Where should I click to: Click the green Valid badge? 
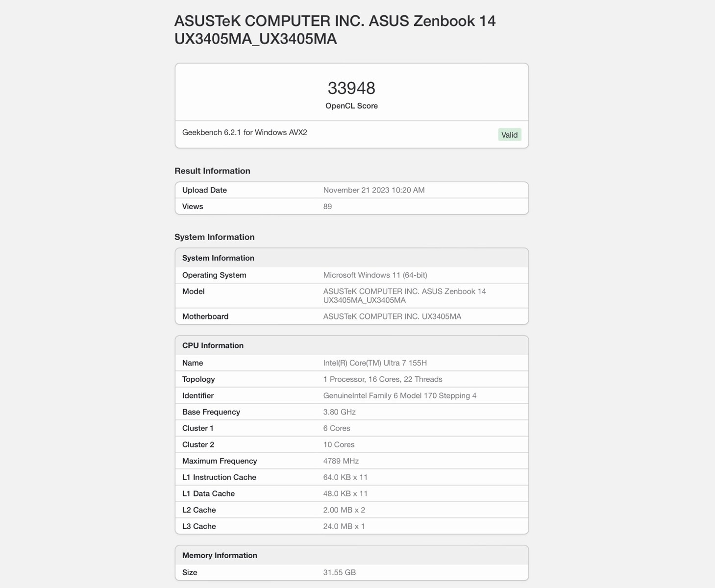pyautogui.click(x=509, y=135)
